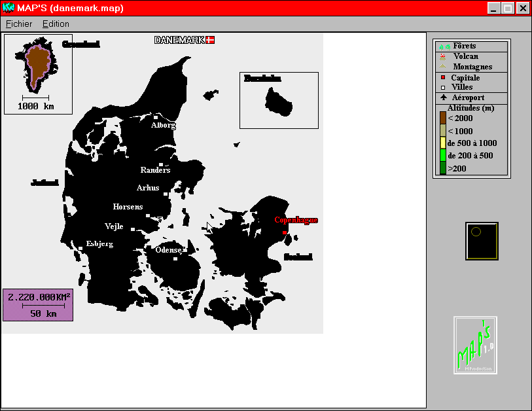Click the Copenhague capital marker
The image size is (532, 411).
point(284,232)
